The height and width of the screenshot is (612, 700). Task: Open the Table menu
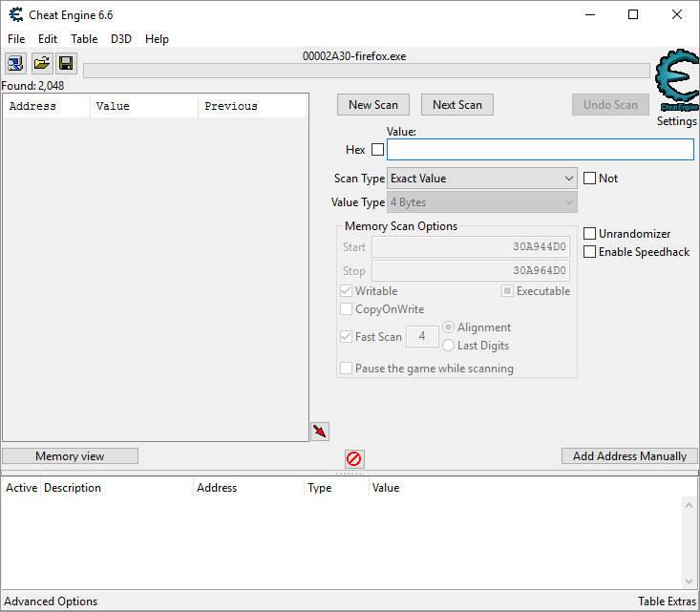pos(84,39)
